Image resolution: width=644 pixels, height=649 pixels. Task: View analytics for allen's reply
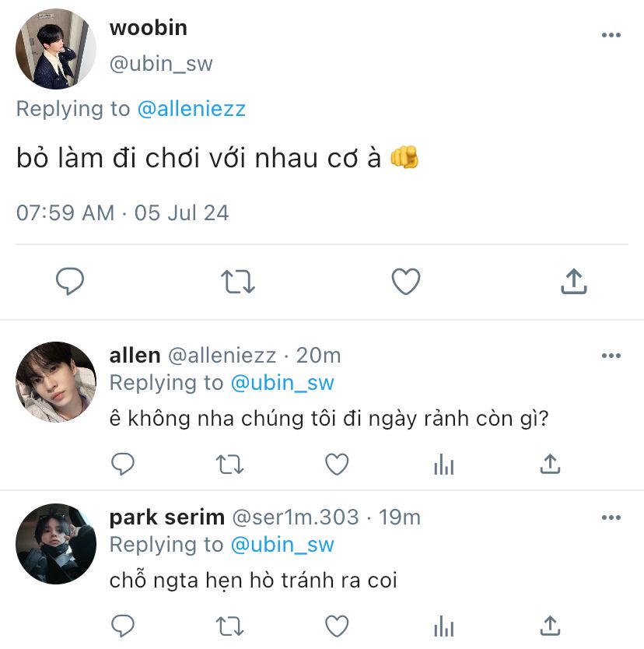point(444,464)
